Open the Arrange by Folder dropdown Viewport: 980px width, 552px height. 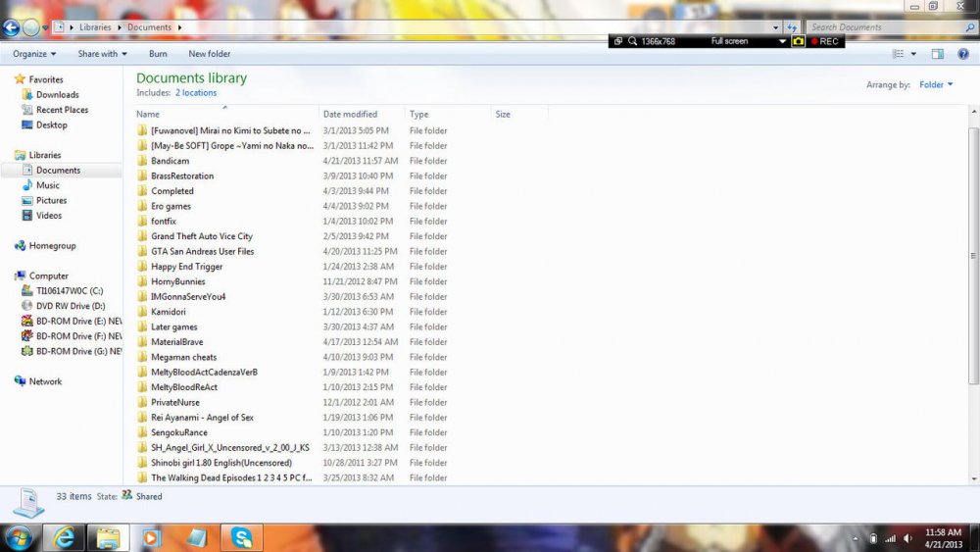coord(936,85)
